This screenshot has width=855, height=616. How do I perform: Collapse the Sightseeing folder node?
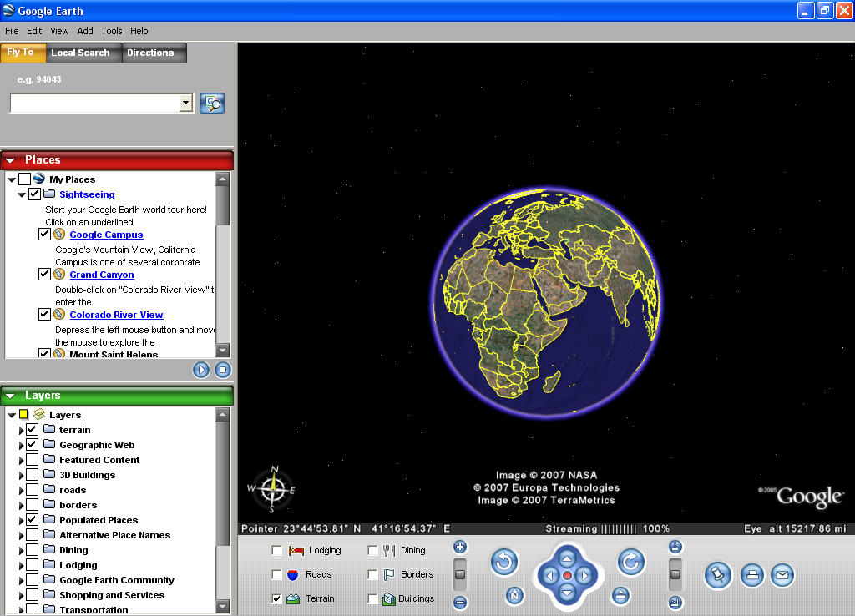pyautogui.click(x=22, y=194)
